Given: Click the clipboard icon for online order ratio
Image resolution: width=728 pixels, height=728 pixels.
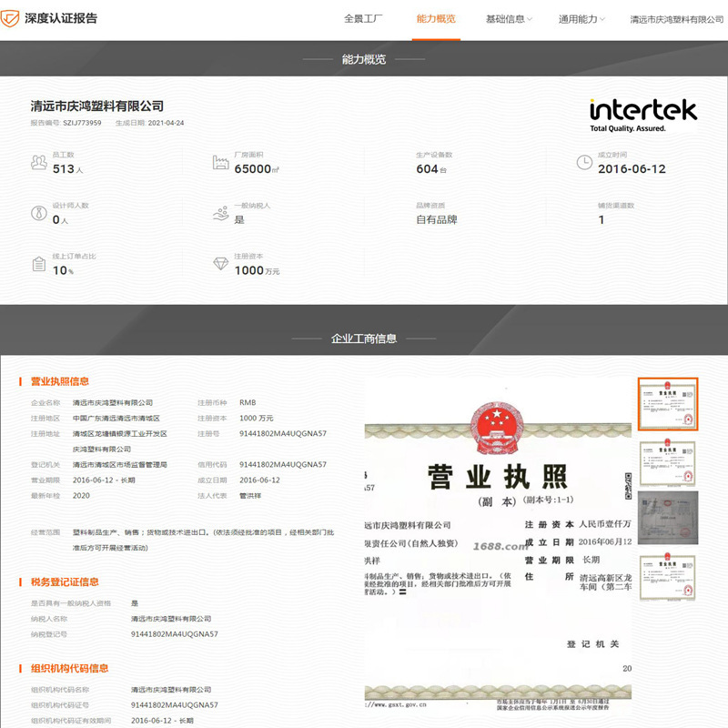Looking at the screenshot, I should 39,264.
